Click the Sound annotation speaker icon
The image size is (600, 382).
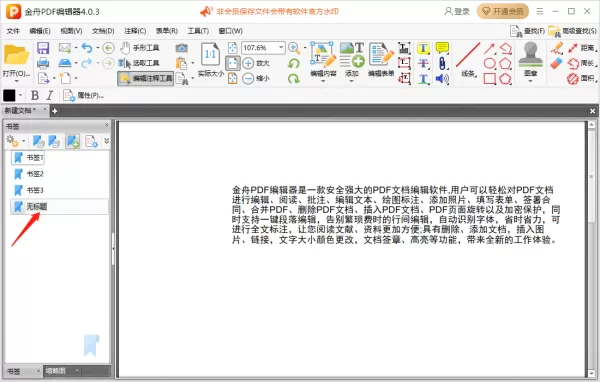(x=442, y=78)
